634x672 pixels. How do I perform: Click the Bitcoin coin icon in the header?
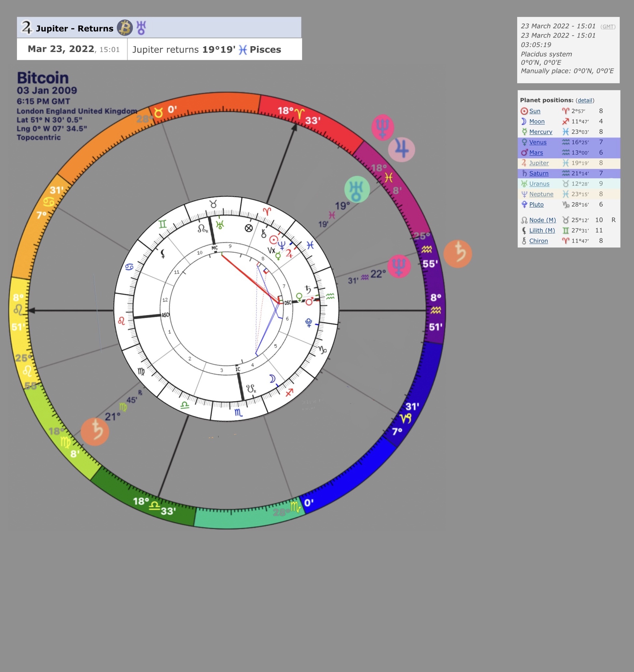125,28
